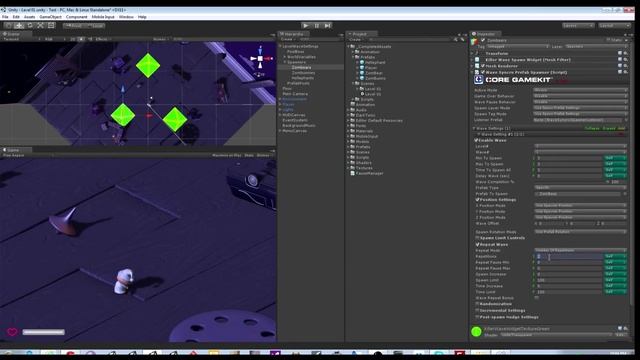Select the Player prefab icon in Project
This screenshot has width=640, height=360.
coord(362,68)
